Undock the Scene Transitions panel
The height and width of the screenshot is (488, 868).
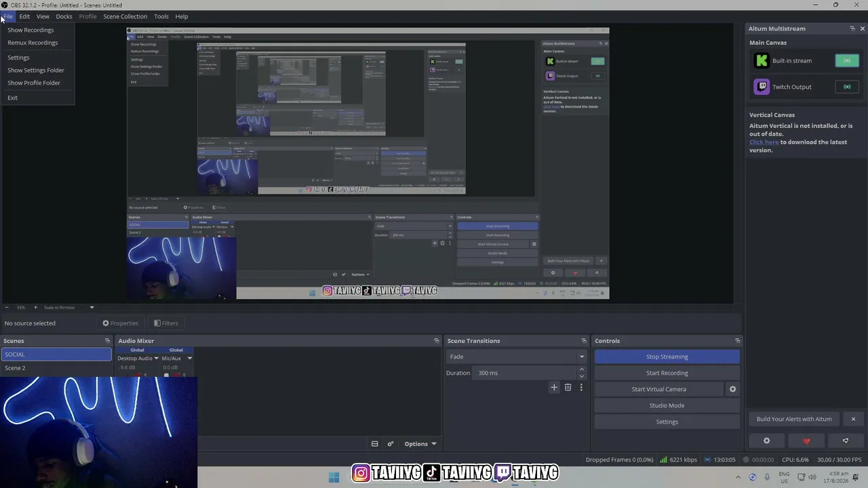(x=584, y=341)
